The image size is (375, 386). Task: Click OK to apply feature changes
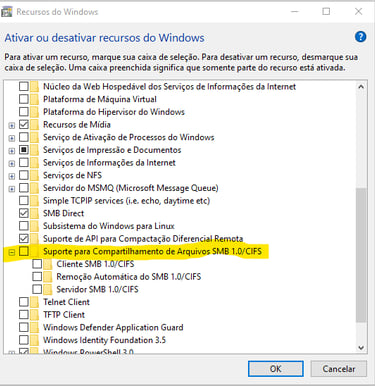click(276, 369)
